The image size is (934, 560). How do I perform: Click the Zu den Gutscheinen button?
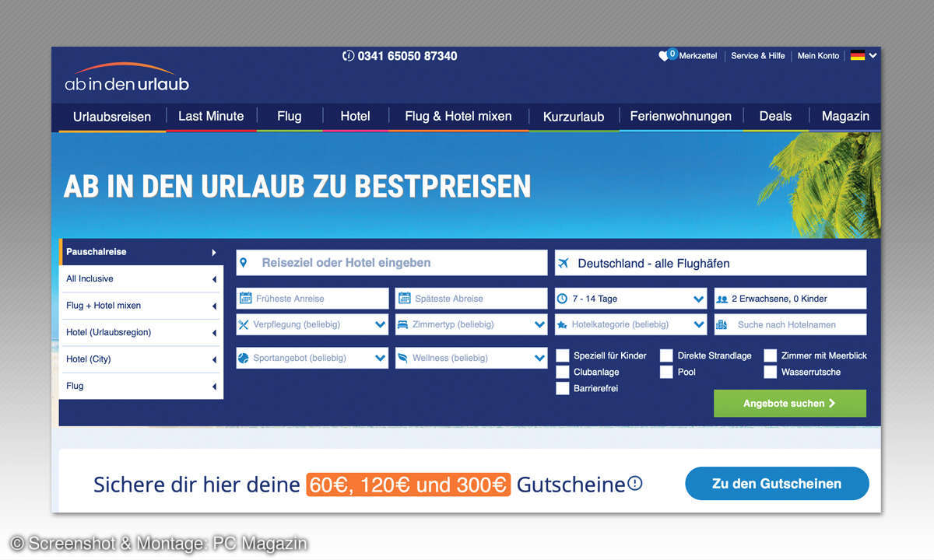point(777,484)
